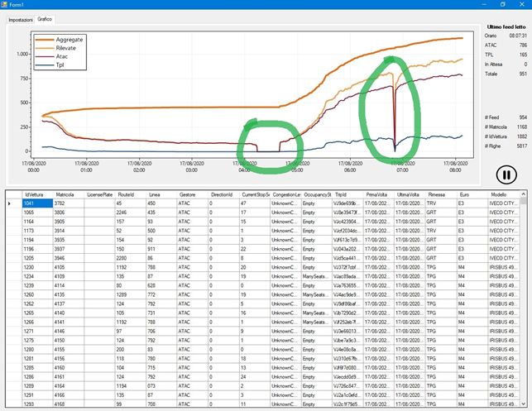Click the Rimessa column header
This screenshot has width=532, height=411.
(x=439, y=194)
